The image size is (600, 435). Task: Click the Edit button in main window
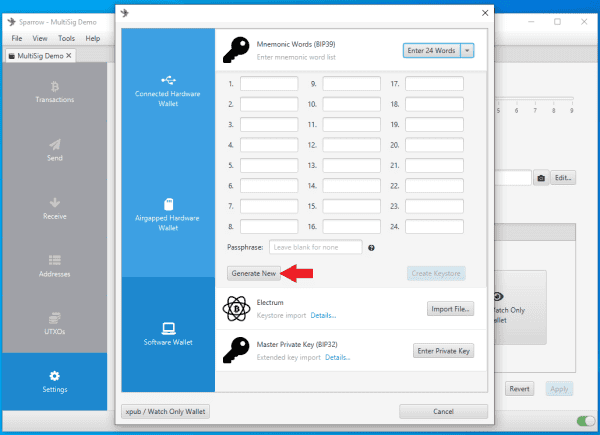click(563, 178)
